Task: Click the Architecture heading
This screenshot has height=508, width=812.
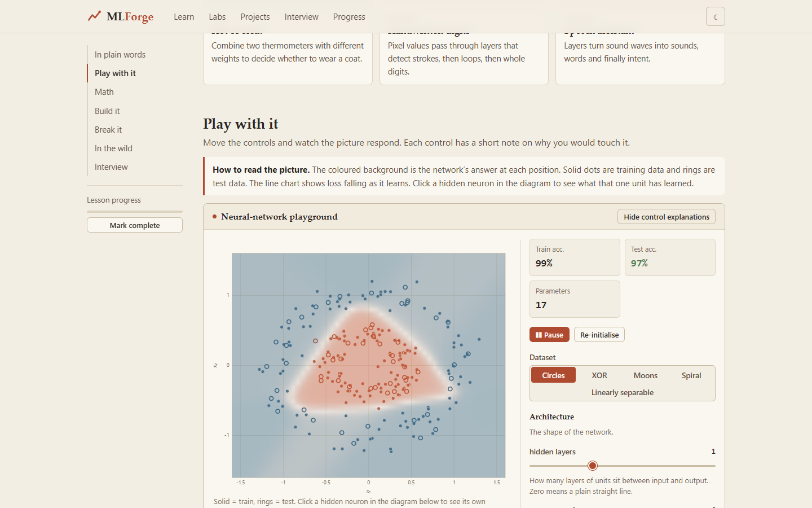Action: pos(551,417)
